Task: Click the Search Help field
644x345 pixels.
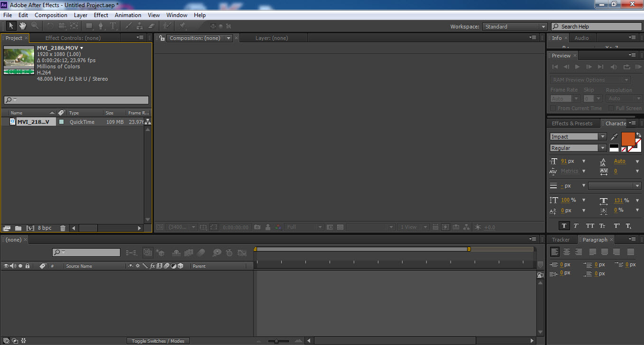Action: click(597, 27)
